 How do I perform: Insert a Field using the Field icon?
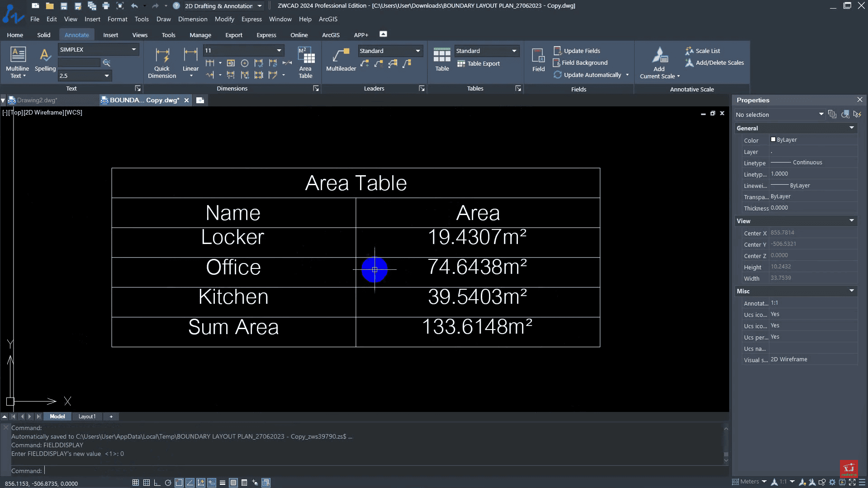coord(538,59)
